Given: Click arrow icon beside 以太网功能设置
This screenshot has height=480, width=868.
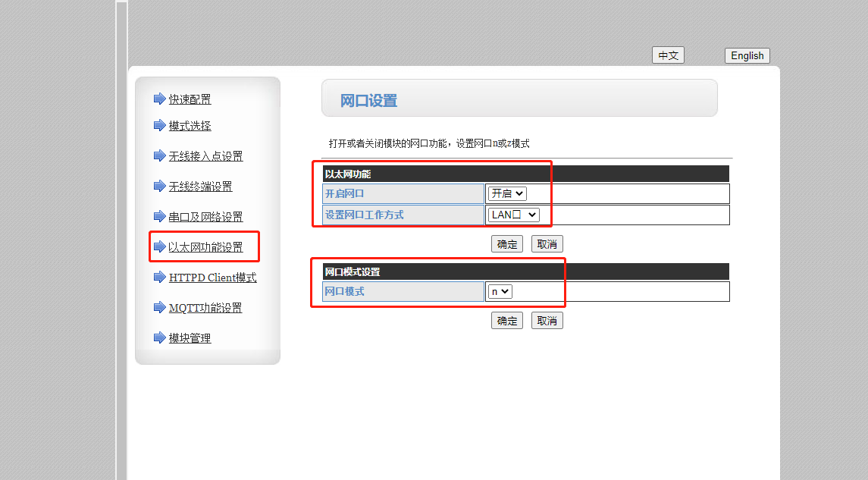Looking at the screenshot, I should click(159, 246).
